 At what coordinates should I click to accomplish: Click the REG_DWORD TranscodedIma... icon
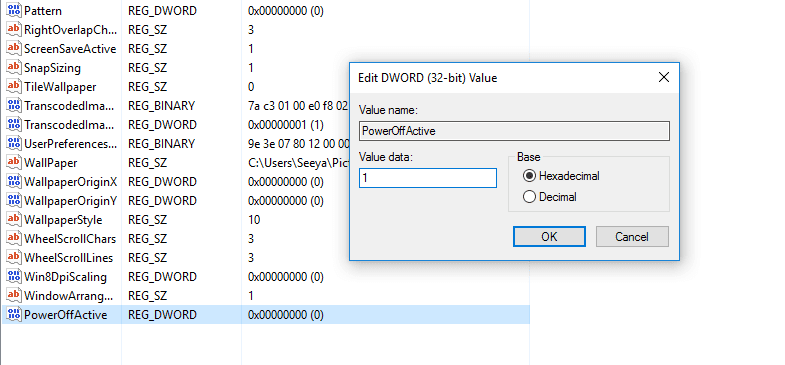point(14,125)
